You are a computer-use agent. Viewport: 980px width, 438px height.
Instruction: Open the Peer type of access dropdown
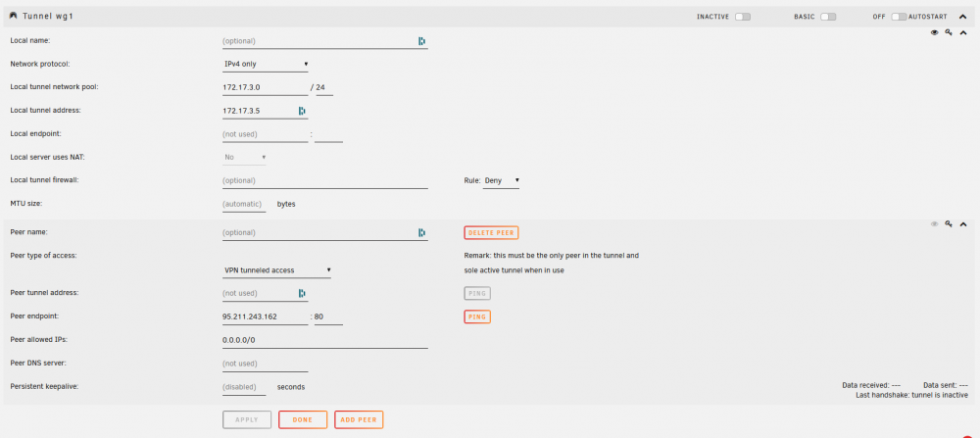pos(277,270)
